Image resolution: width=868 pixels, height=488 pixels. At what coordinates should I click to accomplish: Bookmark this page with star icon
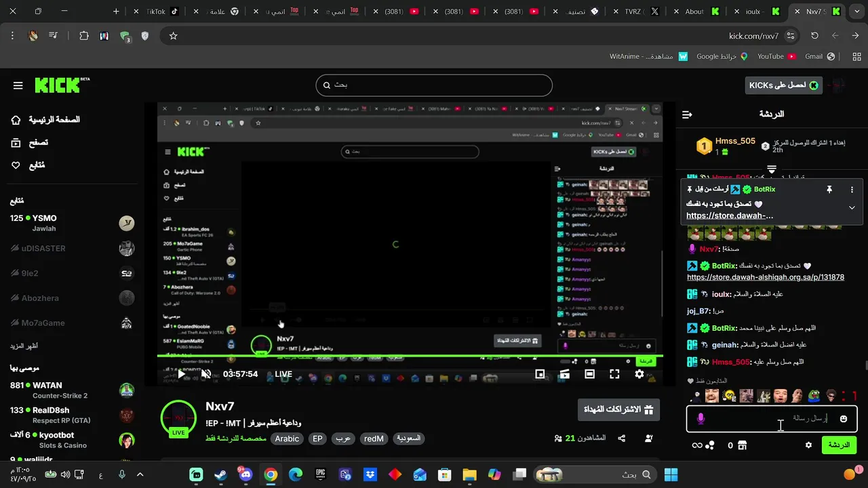(173, 36)
